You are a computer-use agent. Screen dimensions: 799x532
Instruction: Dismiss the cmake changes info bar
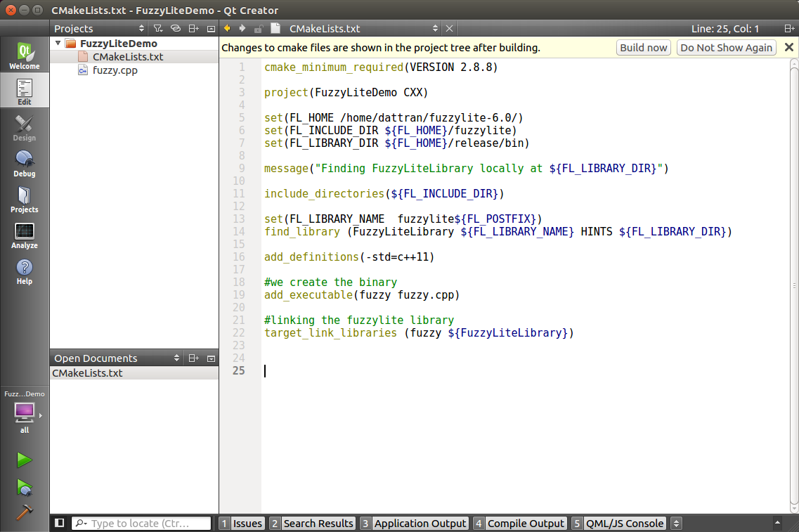point(788,47)
